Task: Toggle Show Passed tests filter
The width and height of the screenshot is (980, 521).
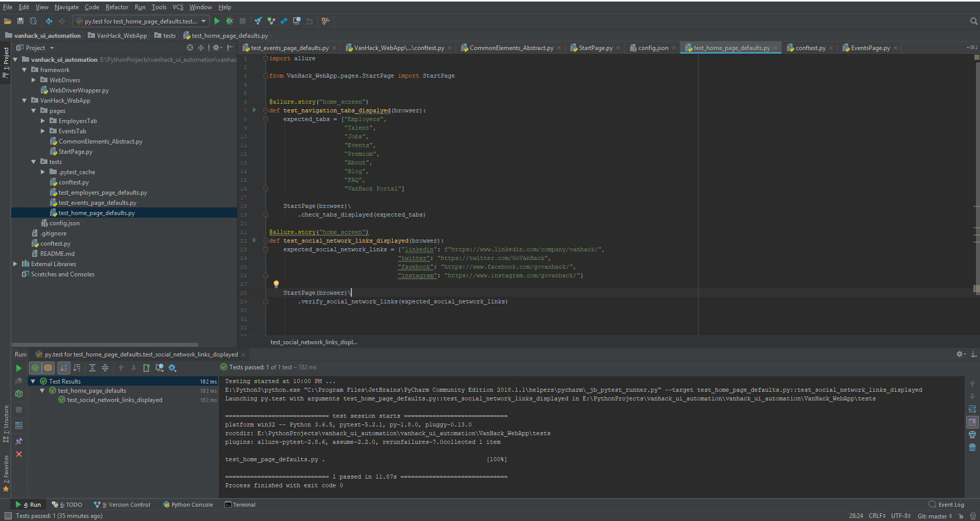Action: [x=35, y=368]
